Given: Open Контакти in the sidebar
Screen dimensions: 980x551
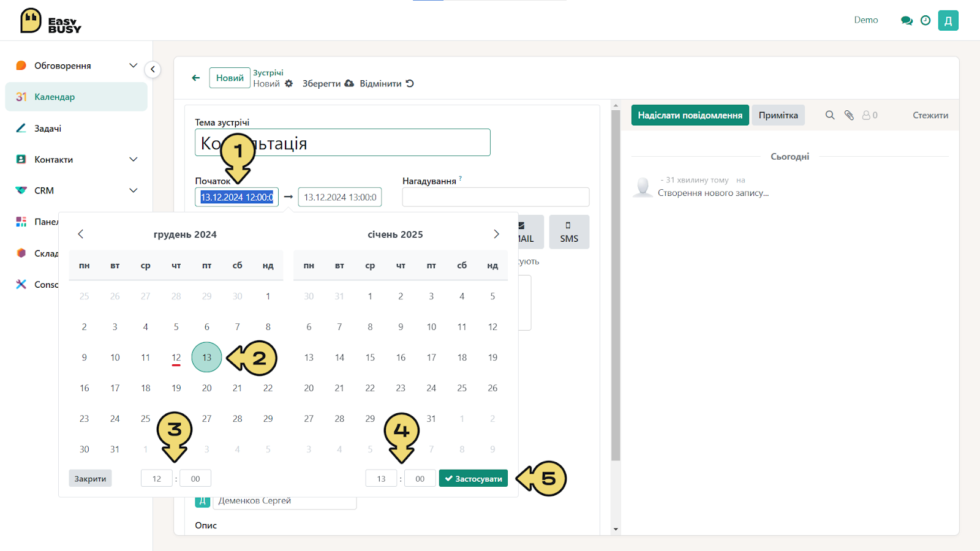Looking at the screenshot, I should tap(53, 159).
